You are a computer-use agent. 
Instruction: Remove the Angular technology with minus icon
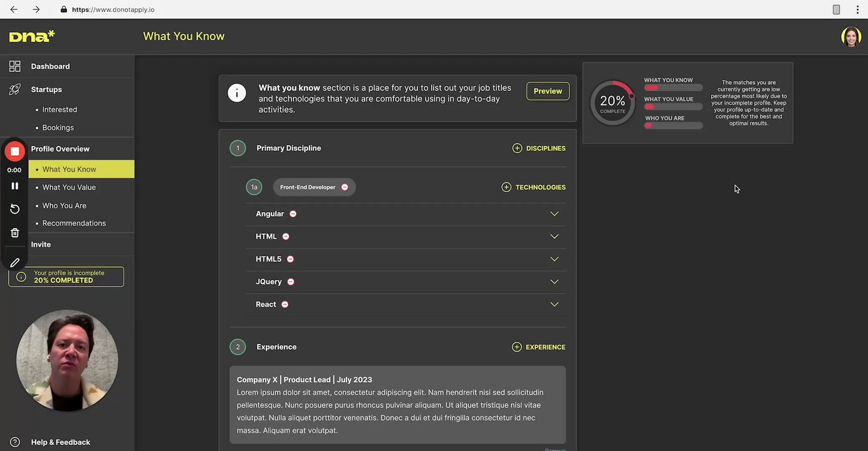coord(293,214)
